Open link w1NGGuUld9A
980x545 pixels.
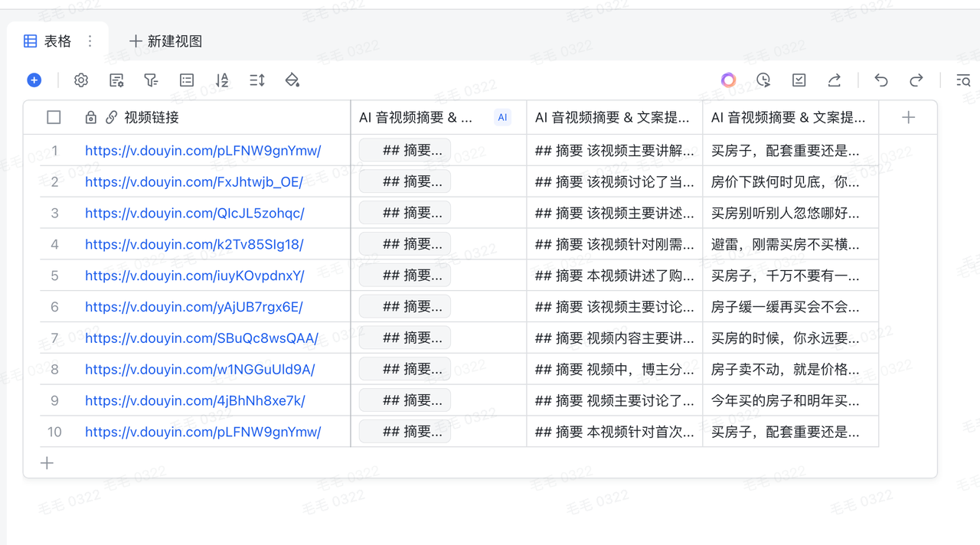tap(200, 370)
